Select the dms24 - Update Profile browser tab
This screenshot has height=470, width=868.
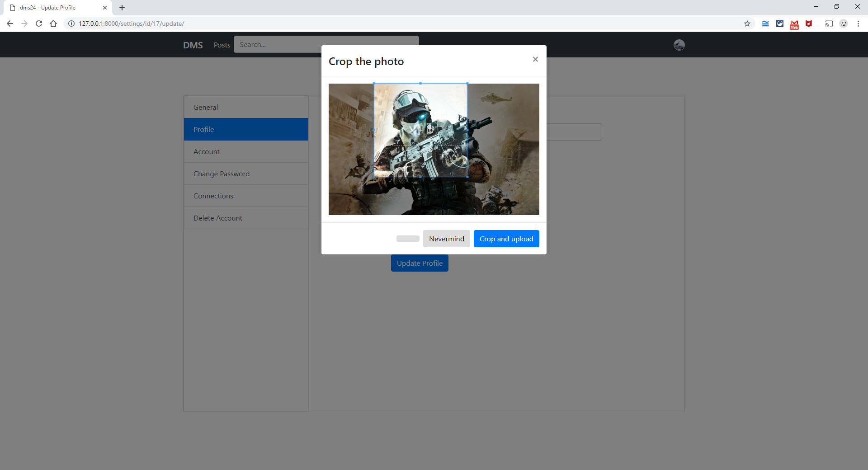58,8
